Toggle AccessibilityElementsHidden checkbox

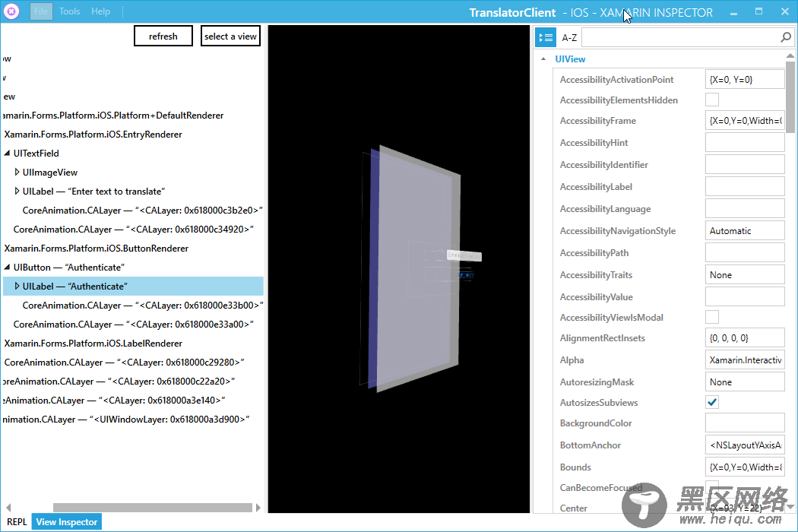pos(712,100)
